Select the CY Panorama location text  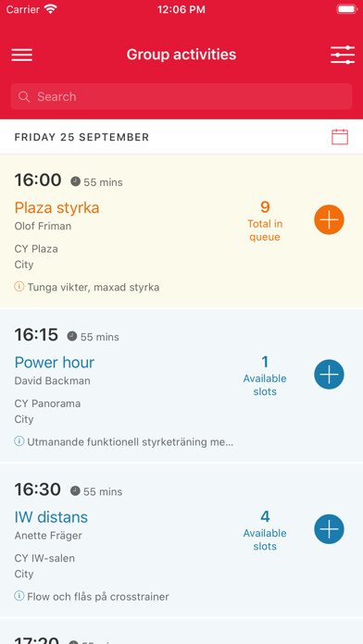point(47,403)
